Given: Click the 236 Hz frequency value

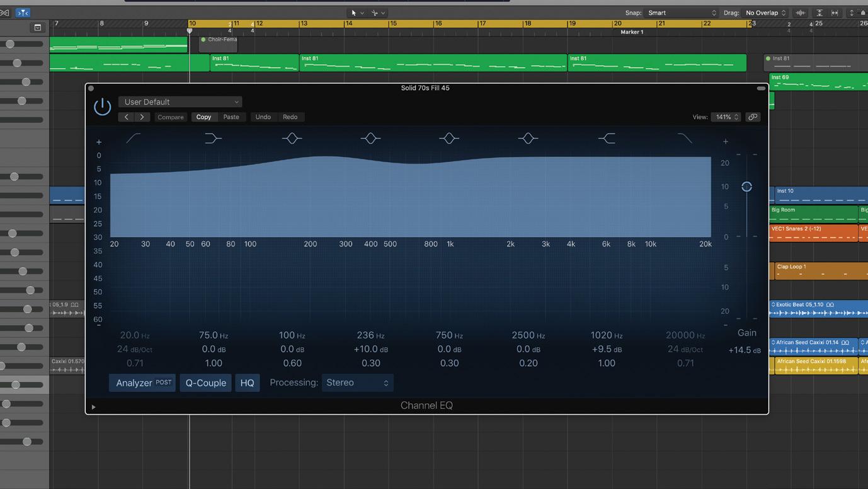Looking at the screenshot, I should click(x=370, y=335).
